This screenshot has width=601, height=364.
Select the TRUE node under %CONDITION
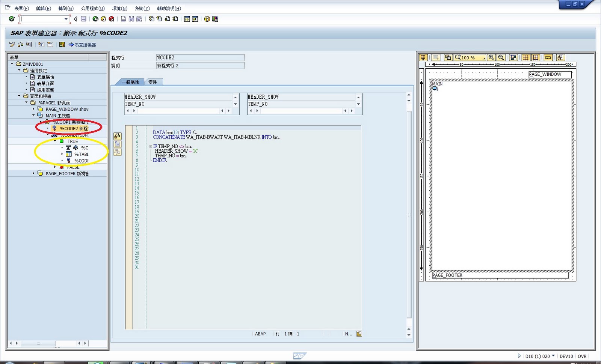pyautogui.click(x=73, y=141)
